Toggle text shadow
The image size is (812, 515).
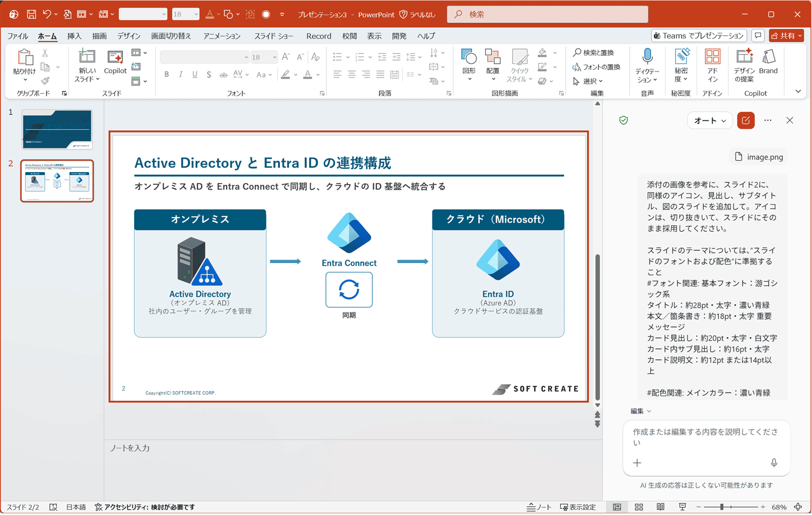click(209, 75)
